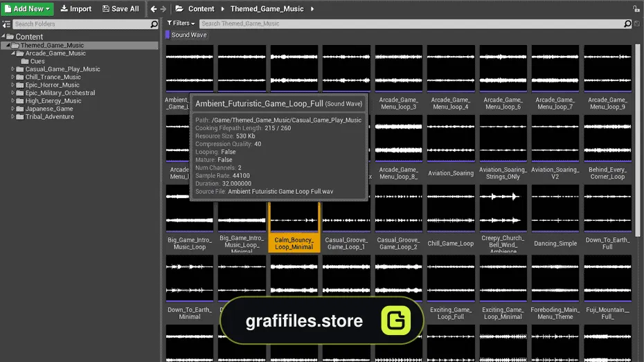Expand the Japanese_Game folder arrow

(x=13, y=109)
